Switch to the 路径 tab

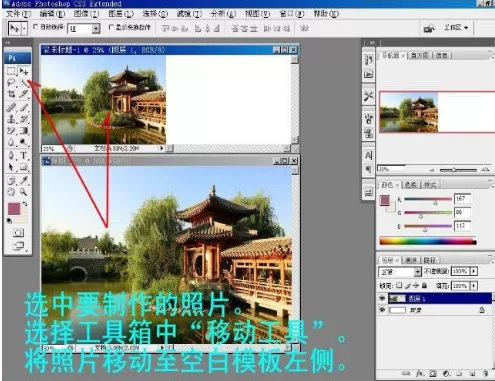pos(430,260)
